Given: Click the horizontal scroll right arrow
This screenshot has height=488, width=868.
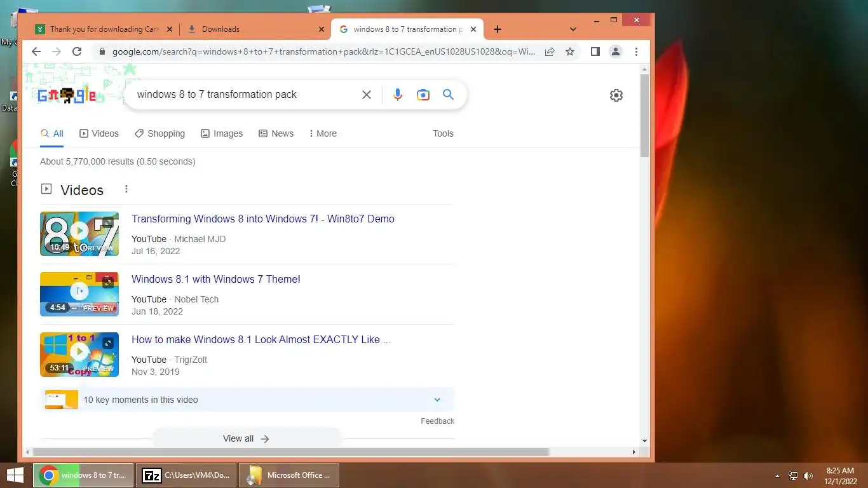Looking at the screenshot, I should point(634,452).
